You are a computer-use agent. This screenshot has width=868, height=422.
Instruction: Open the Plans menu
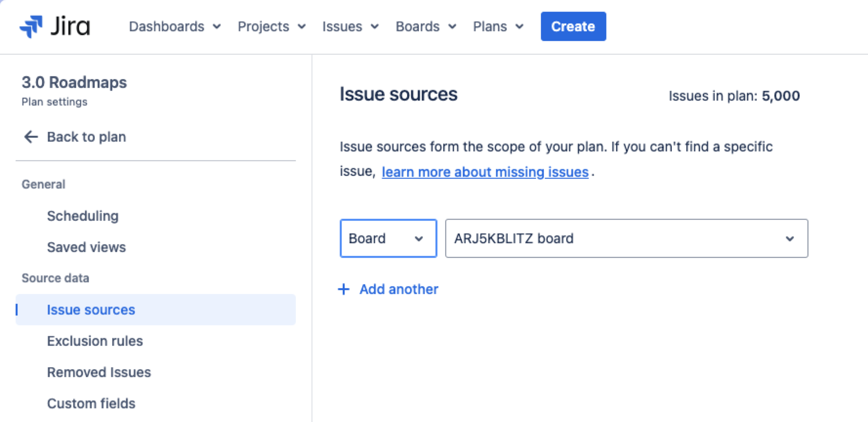tap(498, 26)
